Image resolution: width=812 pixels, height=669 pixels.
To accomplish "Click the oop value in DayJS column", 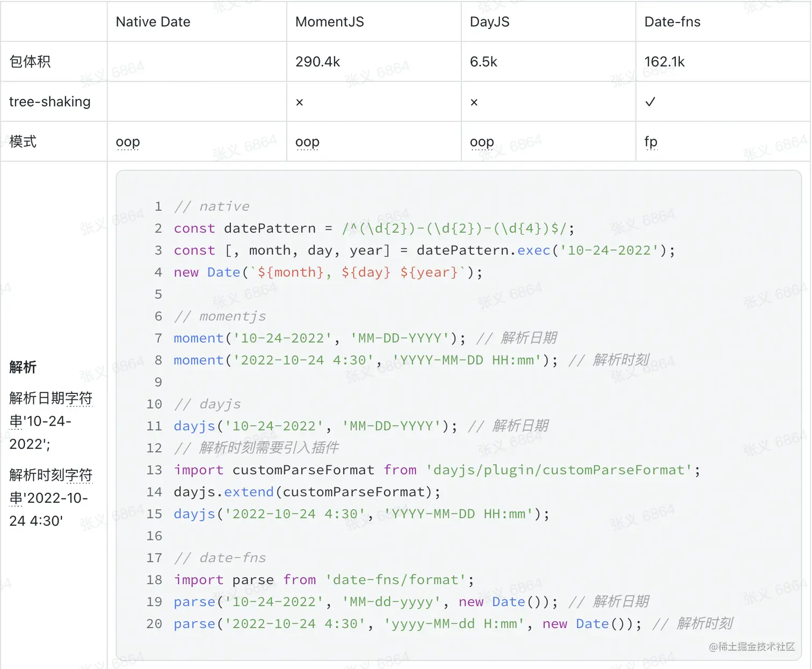I will pyautogui.click(x=482, y=142).
